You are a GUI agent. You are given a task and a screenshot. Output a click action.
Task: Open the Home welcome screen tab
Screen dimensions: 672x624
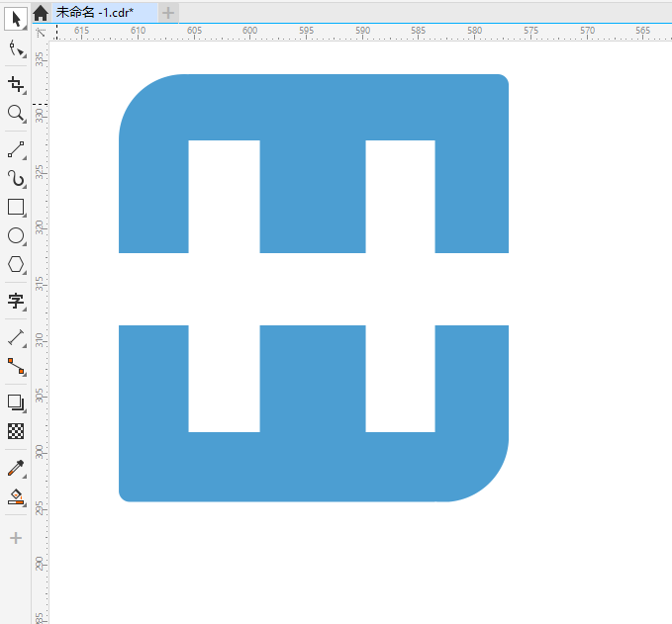[41, 13]
